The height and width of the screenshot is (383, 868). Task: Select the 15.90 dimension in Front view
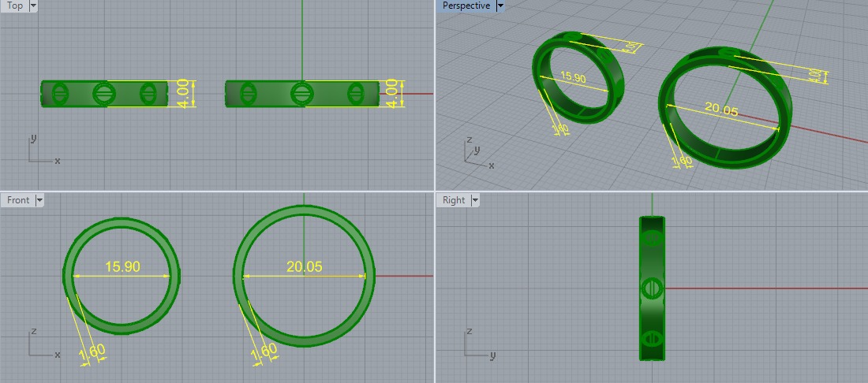122,267
